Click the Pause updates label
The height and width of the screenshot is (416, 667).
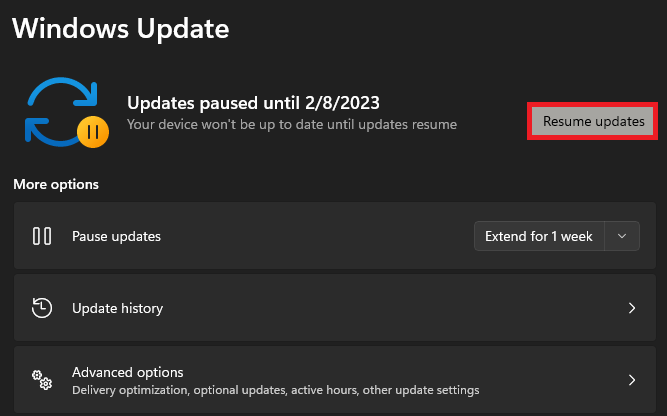click(116, 237)
